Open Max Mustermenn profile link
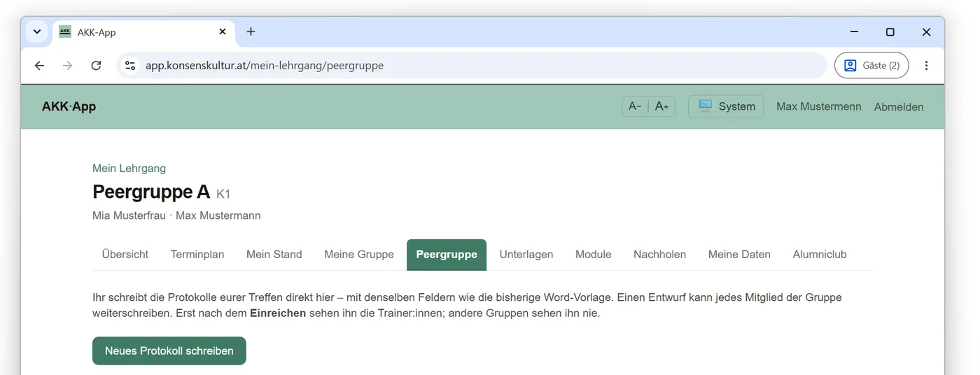 point(819,106)
